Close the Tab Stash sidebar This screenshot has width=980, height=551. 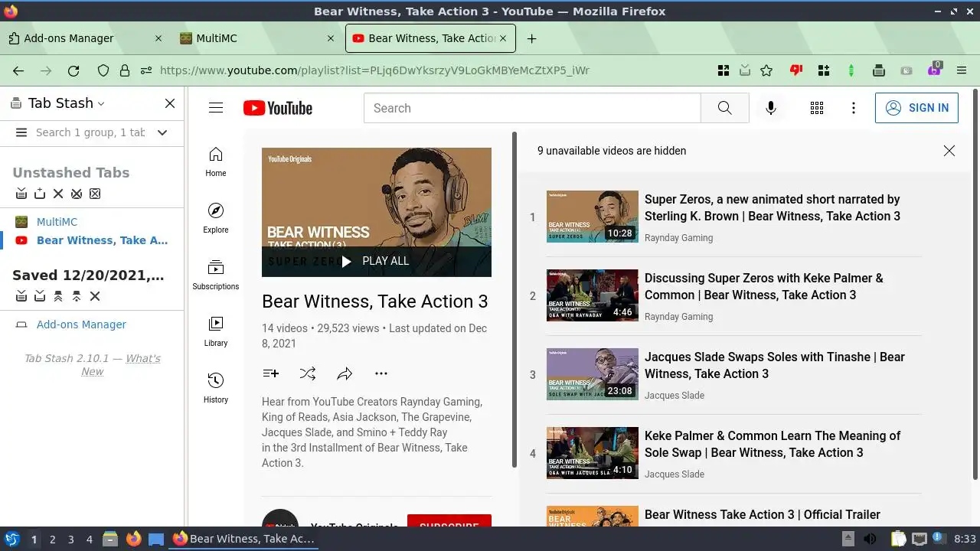click(170, 103)
